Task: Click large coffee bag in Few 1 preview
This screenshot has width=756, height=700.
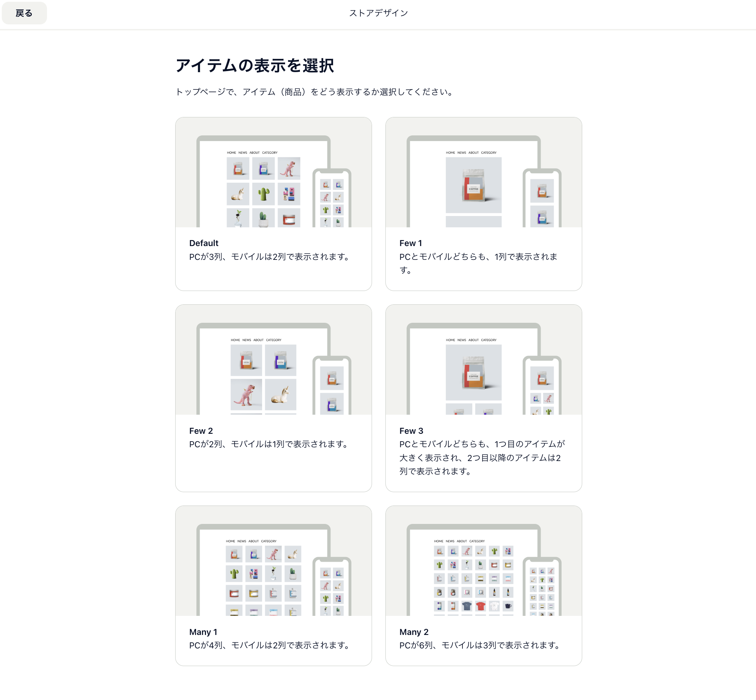Action: tap(473, 185)
